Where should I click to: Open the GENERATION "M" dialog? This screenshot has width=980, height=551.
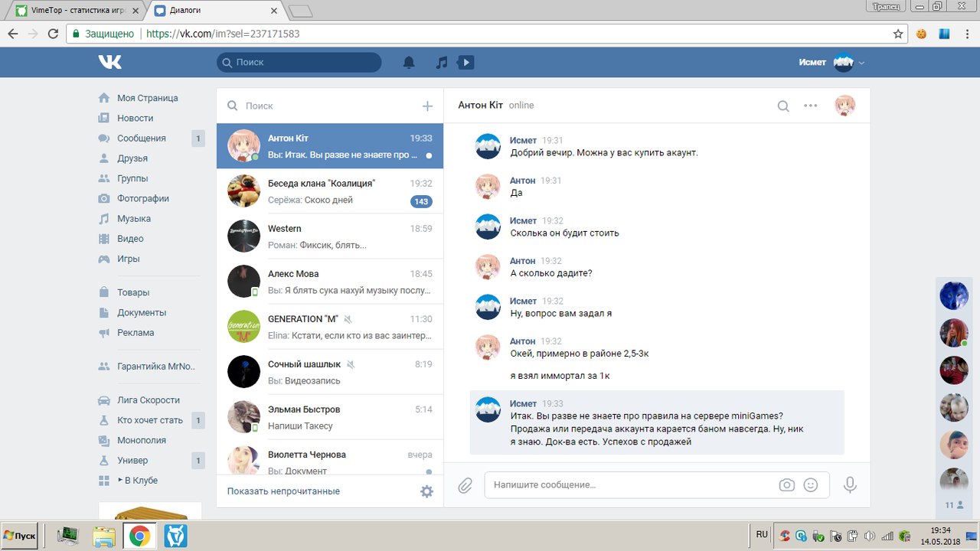(330, 327)
